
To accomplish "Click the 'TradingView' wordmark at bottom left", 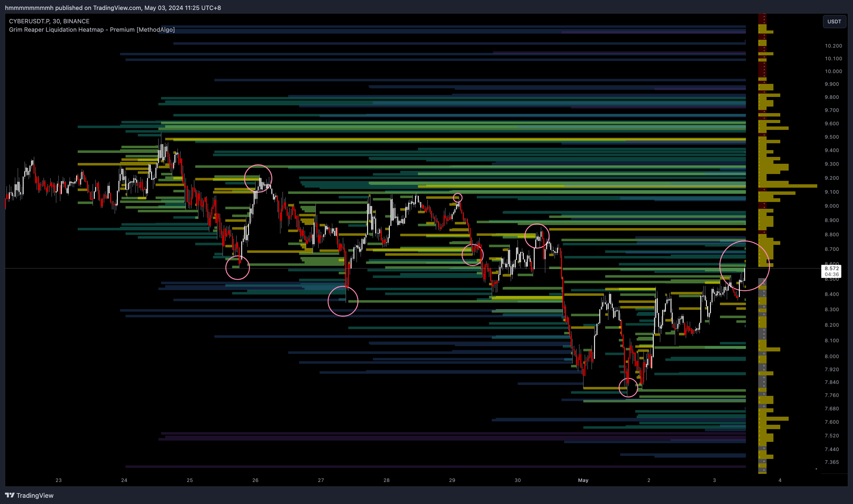I will (35, 495).
